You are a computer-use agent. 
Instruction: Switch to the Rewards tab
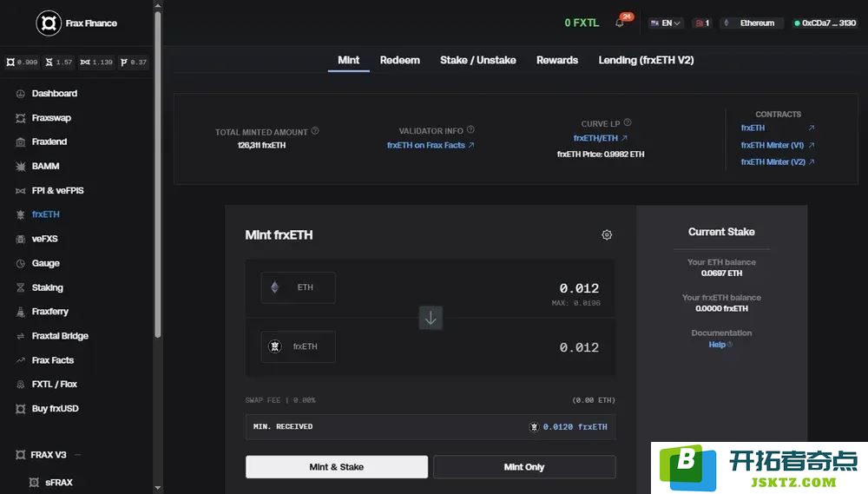(557, 61)
